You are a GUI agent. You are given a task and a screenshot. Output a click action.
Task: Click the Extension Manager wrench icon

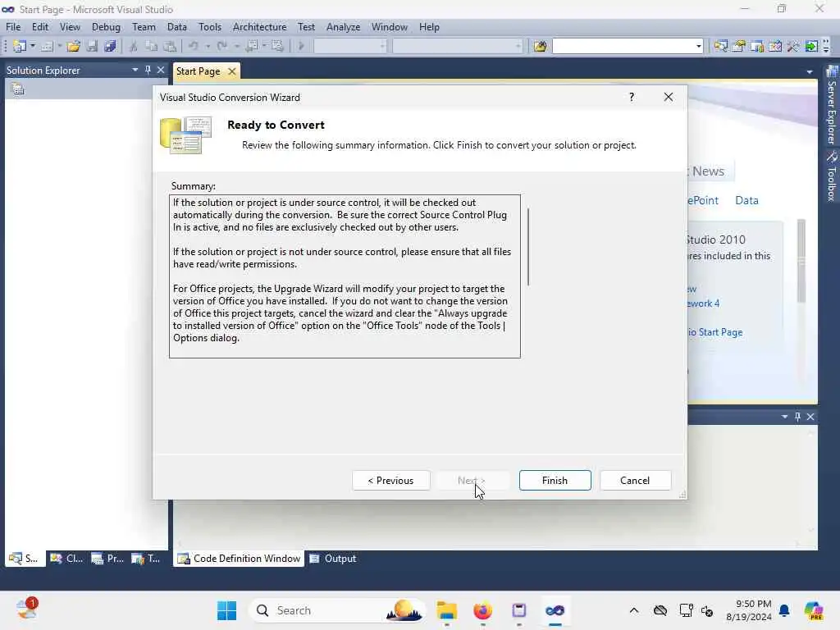793,46
